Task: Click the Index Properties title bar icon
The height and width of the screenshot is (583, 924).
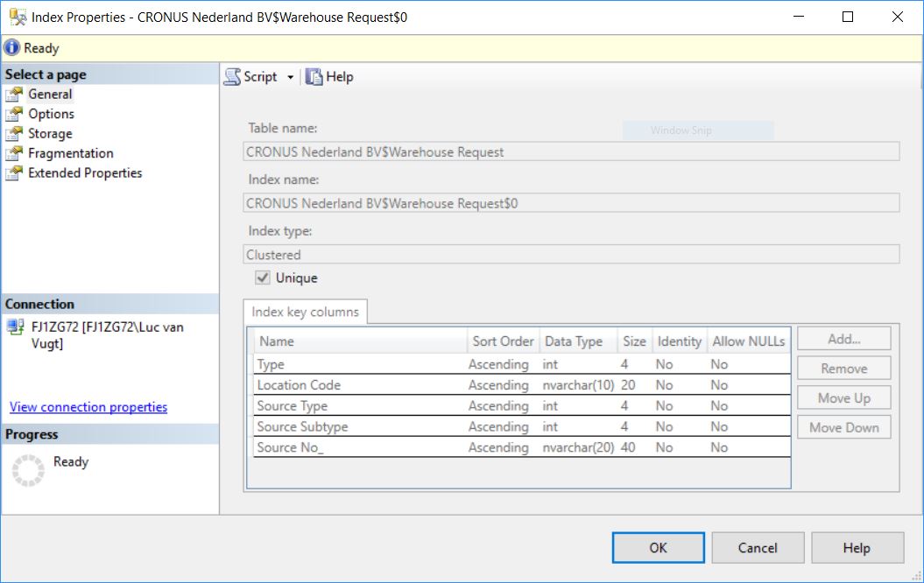Action: click(18, 18)
